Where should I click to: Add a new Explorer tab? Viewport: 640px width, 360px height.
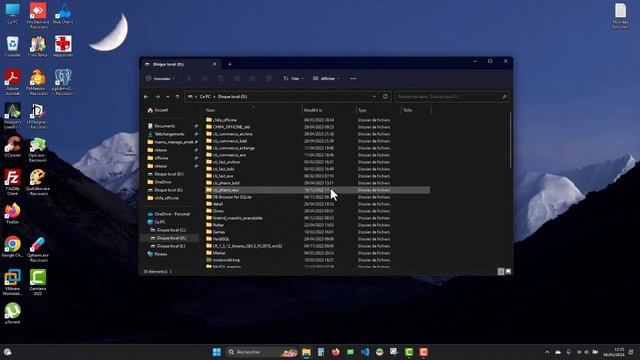pyautogui.click(x=230, y=64)
